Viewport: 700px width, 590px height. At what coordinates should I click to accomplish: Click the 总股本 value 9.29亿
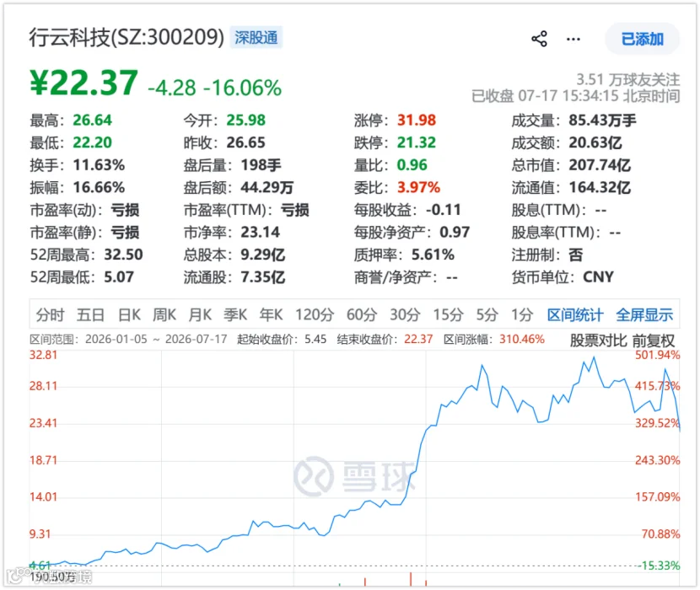(262, 255)
